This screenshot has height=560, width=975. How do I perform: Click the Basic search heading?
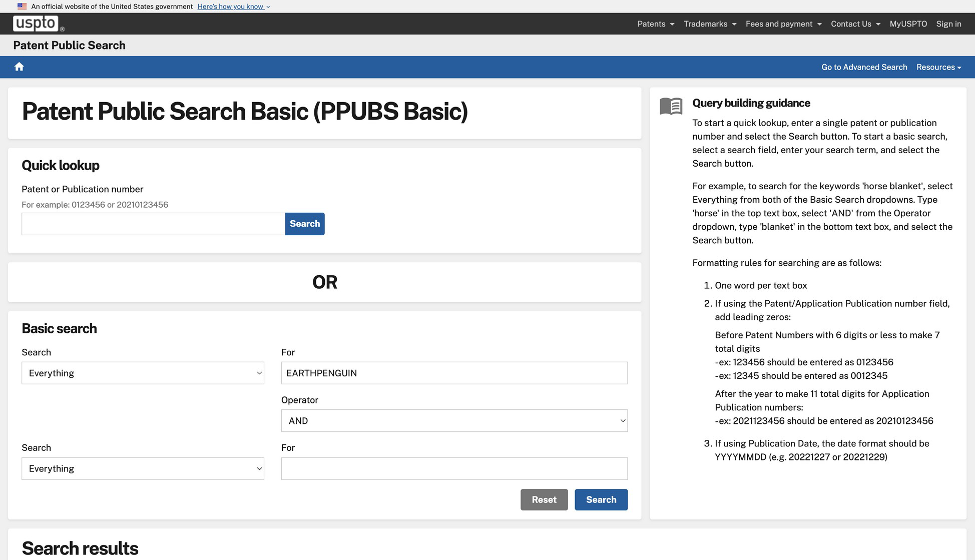coord(59,328)
